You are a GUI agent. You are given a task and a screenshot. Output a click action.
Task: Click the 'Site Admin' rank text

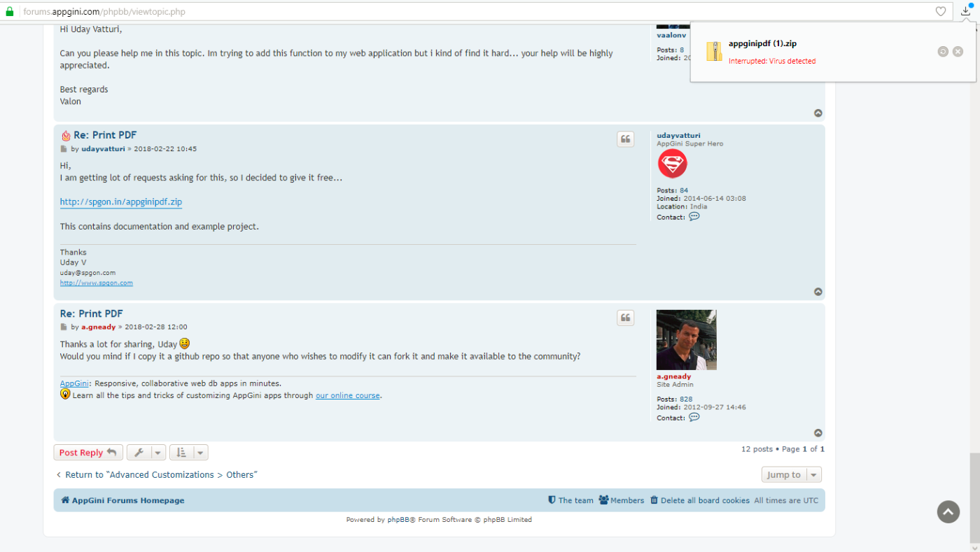pyautogui.click(x=675, y=385)
